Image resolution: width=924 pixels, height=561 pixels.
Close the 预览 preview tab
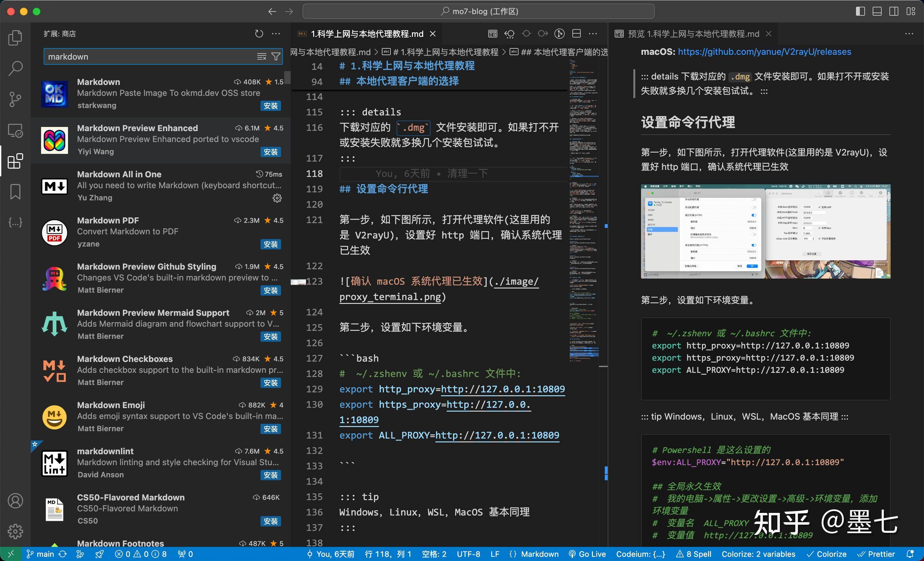click(x=769, y=34)
